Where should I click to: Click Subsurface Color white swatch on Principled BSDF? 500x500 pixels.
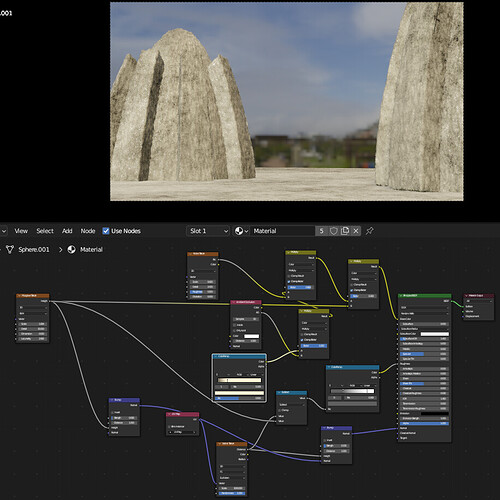[435, 334]
